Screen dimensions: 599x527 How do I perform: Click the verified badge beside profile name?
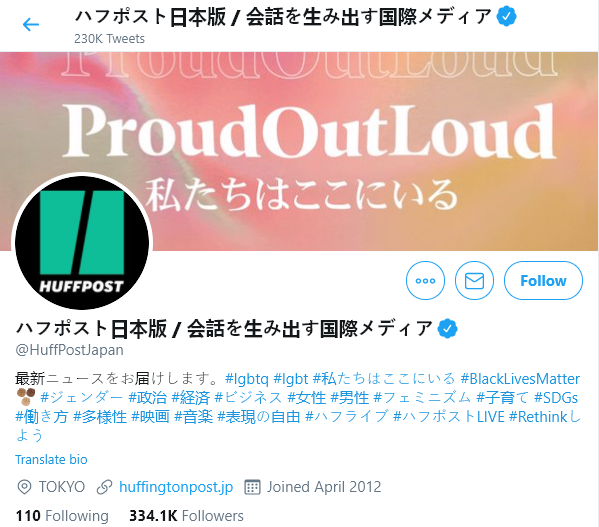tap(447, 328)
